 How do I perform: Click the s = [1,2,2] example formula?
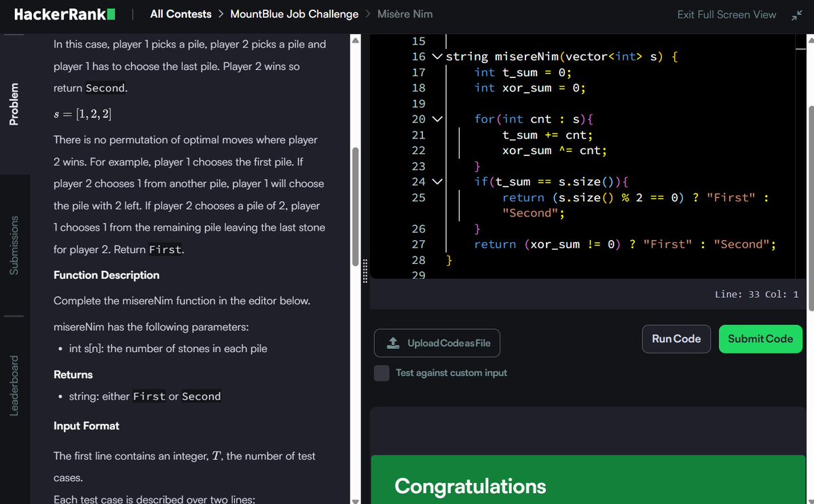click(x=83, y=114)
